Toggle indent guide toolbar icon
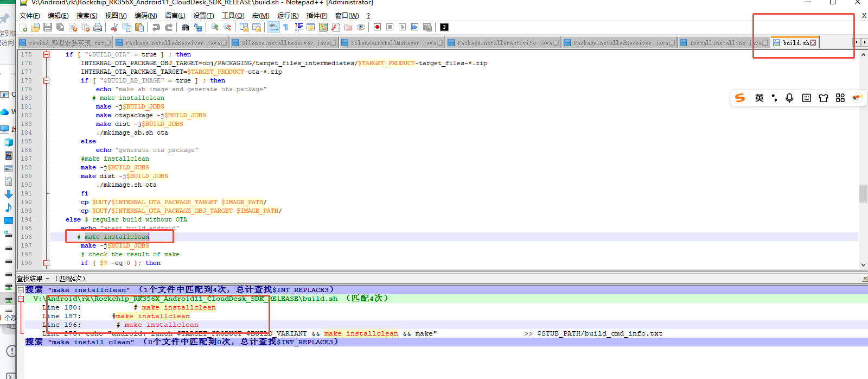This screenshot has height=379, width=868. pyautogui.click(x=298, y=27)
